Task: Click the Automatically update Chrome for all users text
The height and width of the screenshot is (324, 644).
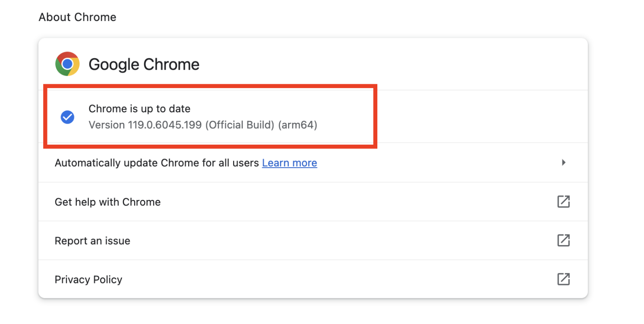Action: point(157,163)
